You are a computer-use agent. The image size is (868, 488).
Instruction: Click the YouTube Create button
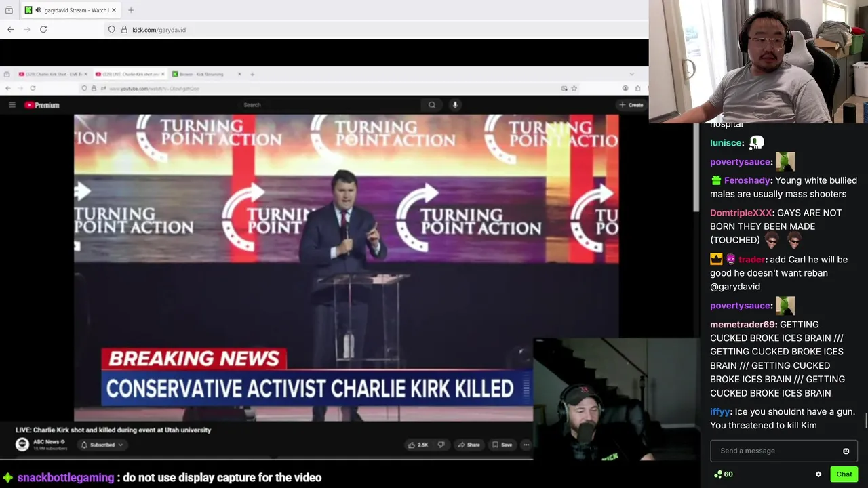pos(631,105)
